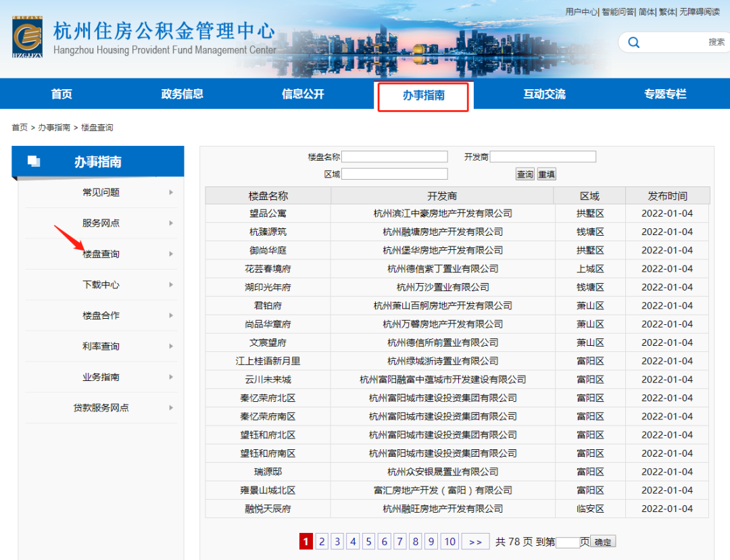Click the >> pagination icon for more pages
Image resolution: width=730 pixels, height=560 pixels.
(x=475, y=541)
